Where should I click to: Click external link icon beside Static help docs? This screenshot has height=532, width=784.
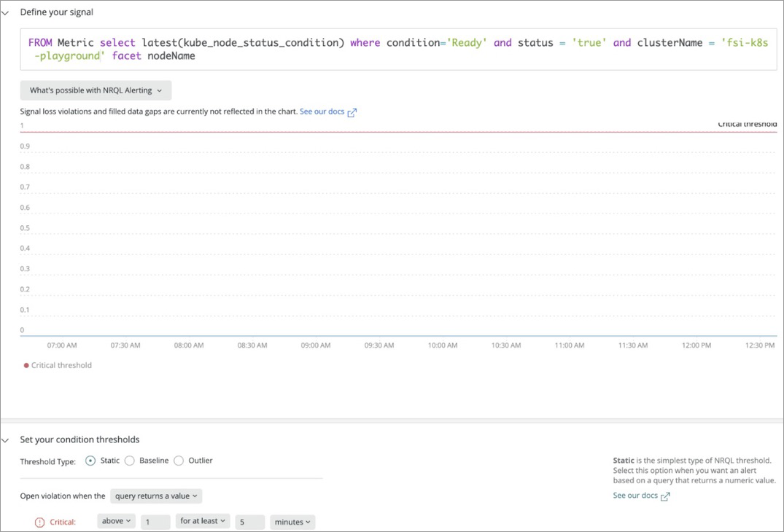coord(665,496)
